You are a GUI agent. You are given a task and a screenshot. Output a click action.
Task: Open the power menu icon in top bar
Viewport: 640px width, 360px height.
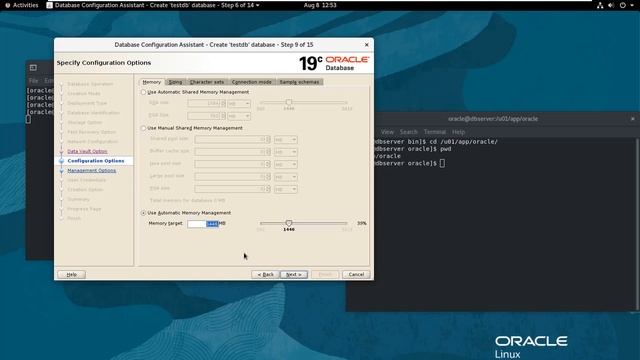point(623,5)
